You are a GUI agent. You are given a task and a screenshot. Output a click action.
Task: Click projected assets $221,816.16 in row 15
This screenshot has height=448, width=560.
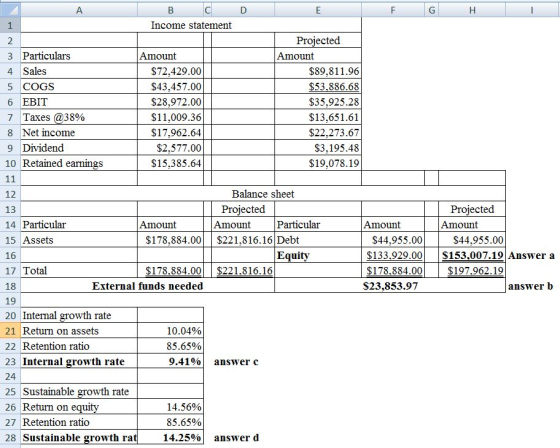tap(243, 240)
